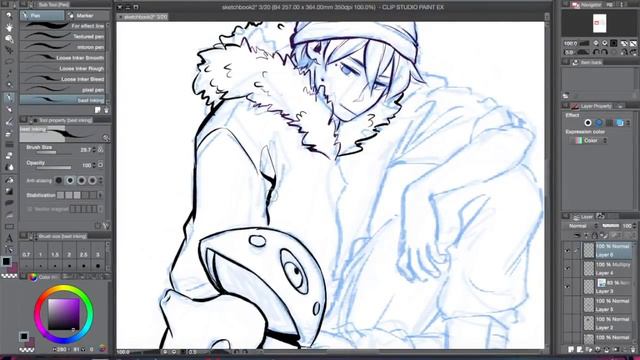The image size is (640, 360).
Task: Select the Gradient tool
Action: coord(9,191)
